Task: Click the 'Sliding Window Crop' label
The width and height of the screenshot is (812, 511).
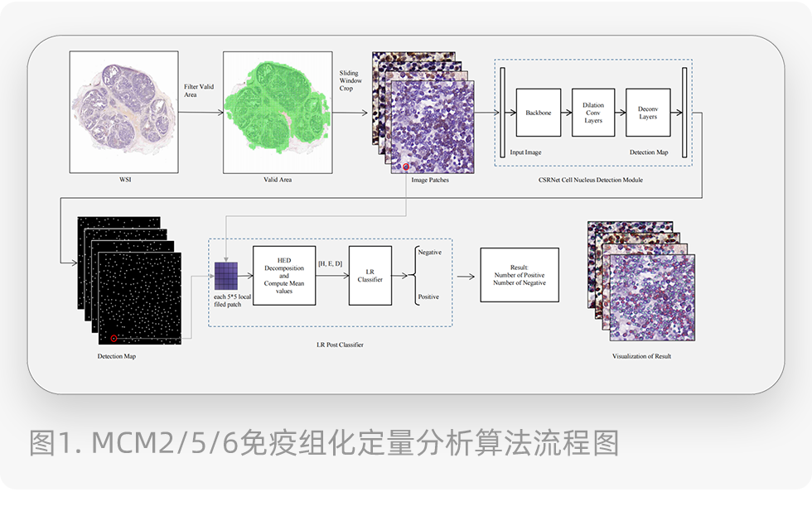Action: (350, 81)
